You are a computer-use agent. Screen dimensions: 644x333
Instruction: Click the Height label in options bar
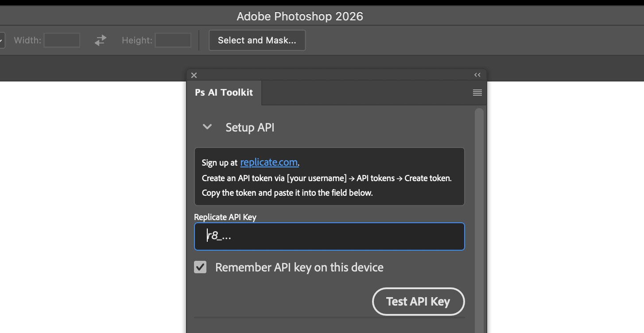click(137, 40)
